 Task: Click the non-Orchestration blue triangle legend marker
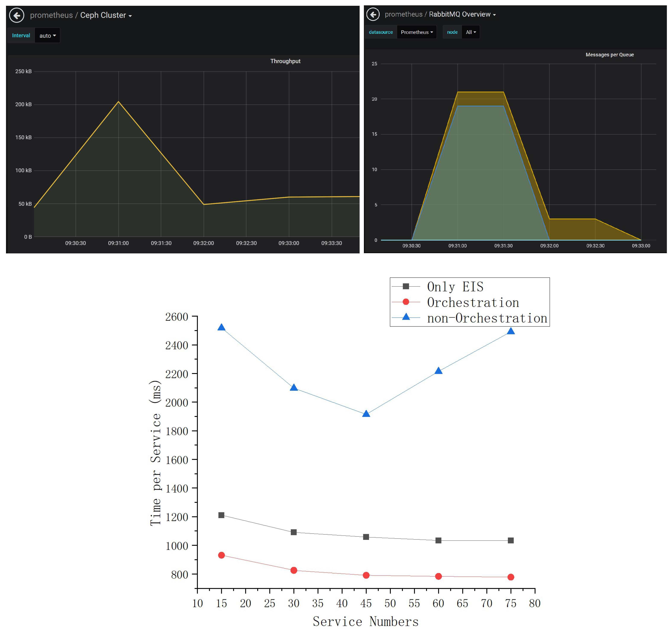[x=406, y=317]
